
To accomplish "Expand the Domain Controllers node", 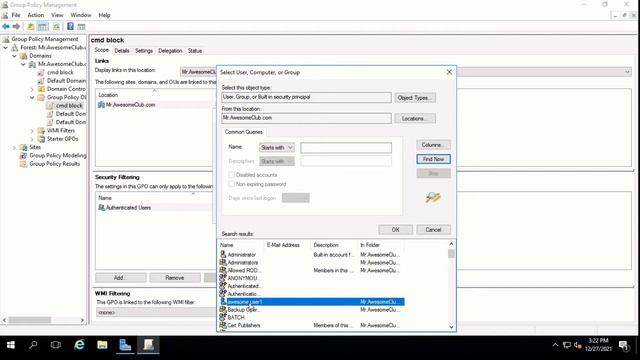I will coord(32,89).
